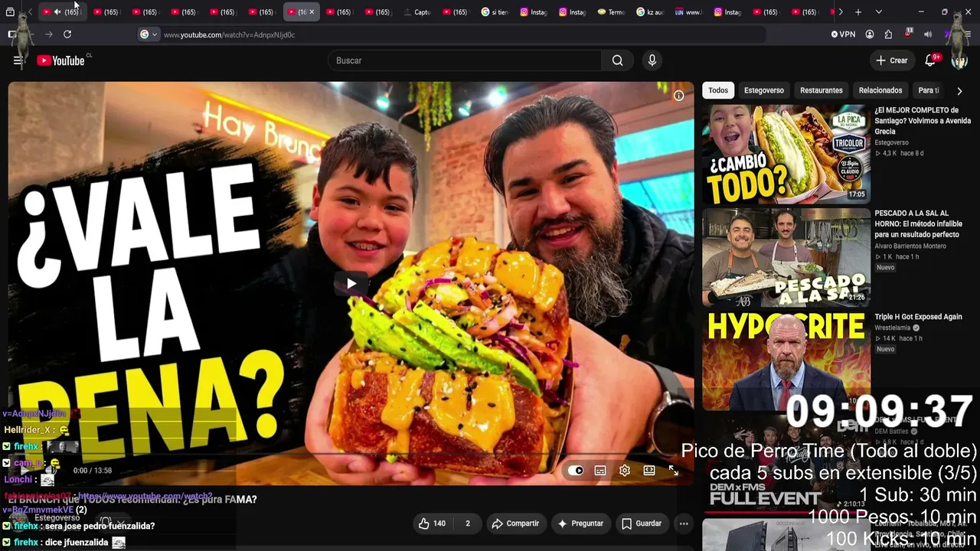This screenshot has height=551, width=980.
Task: Open the video player settings gear
Action: pos(625,471)
